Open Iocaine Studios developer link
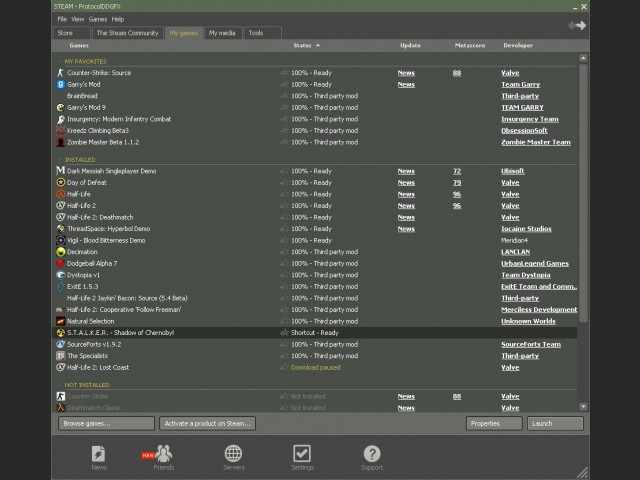This screenshot has width=640, height=480. (526, 229)
